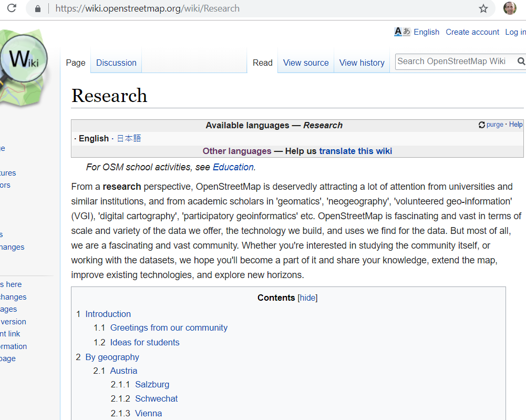This screenshot has height=420, width=526.
Task: Jump to Introduction section
Action: (108, 314)
